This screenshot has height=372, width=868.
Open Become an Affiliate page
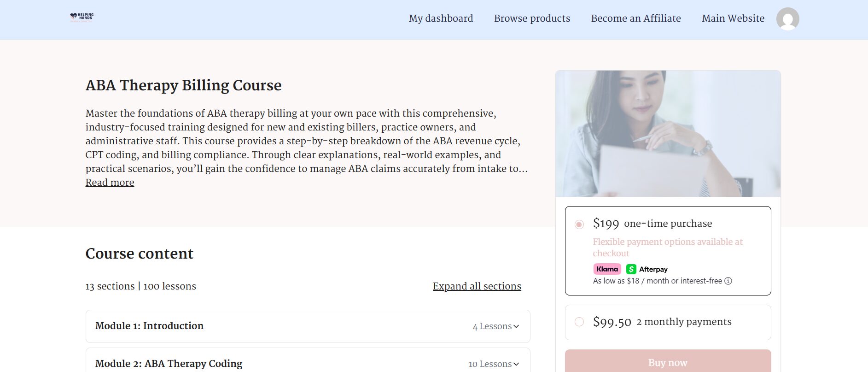pos(635,18)
